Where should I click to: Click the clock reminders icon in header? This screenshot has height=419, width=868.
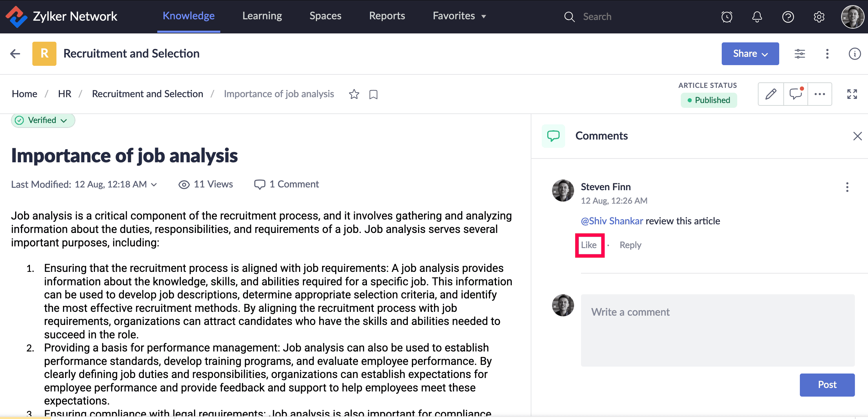pyautogui.click(x=727, y=17)
